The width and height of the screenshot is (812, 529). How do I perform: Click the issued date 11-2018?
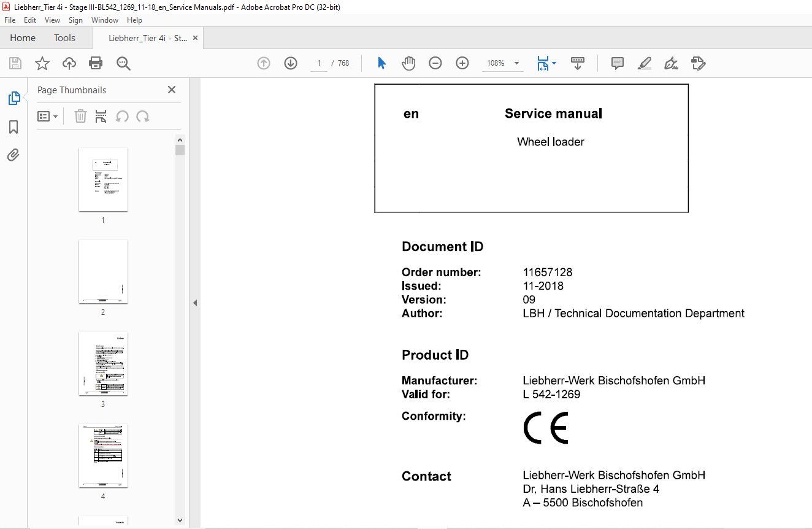(543, 286)
